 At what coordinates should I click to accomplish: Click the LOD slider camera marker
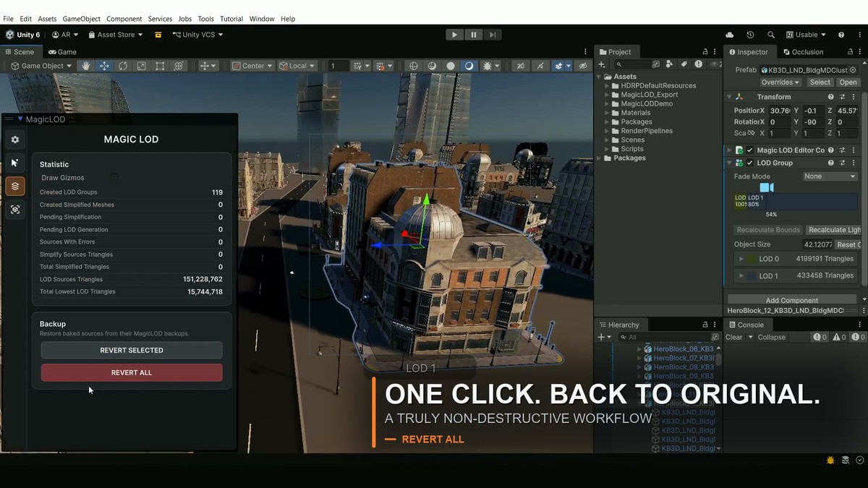pos(767,188)
